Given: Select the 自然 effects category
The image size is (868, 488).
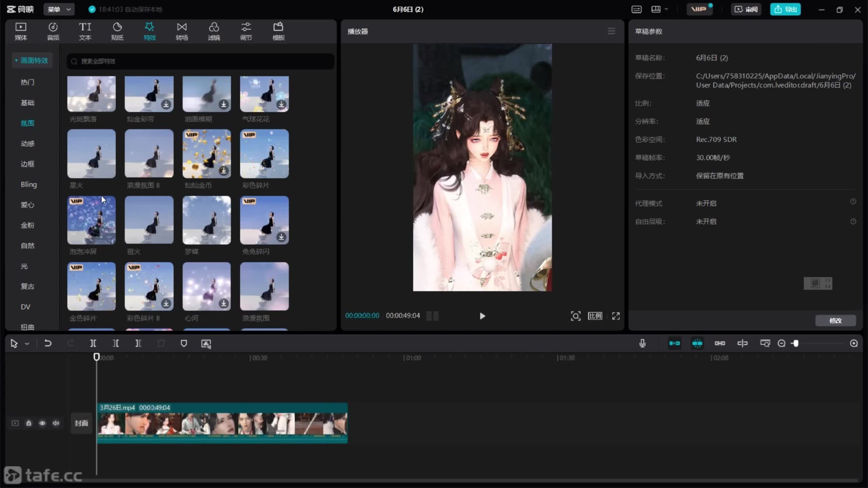Looking at the screenshot, I should tap(27, 246).
